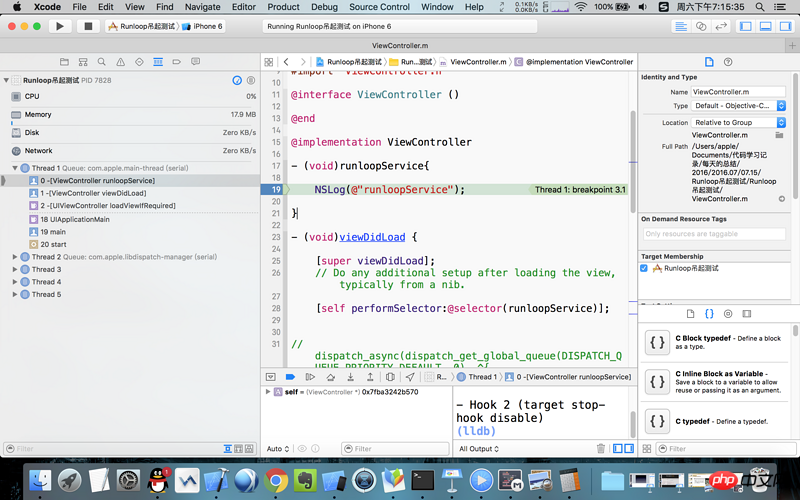Open the Debug menu in menu bar
Viewport: 800px width, 500px height.
(323, 7)
